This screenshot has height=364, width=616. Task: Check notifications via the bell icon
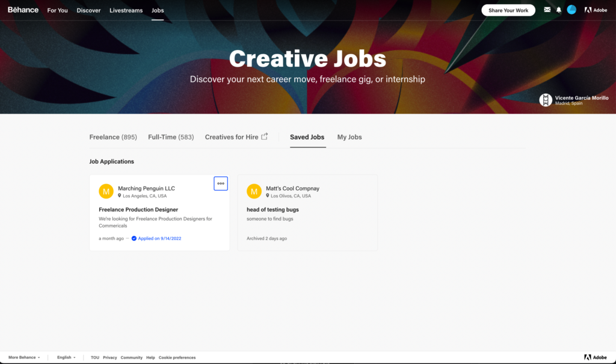(x=559, y=10)
